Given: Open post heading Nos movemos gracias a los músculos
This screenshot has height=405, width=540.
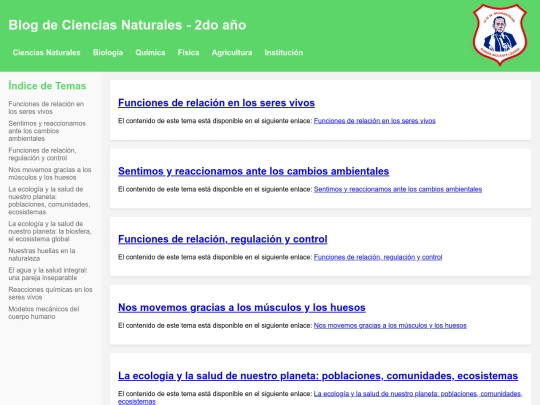Looking at the screenshot, I should point(242,307).
